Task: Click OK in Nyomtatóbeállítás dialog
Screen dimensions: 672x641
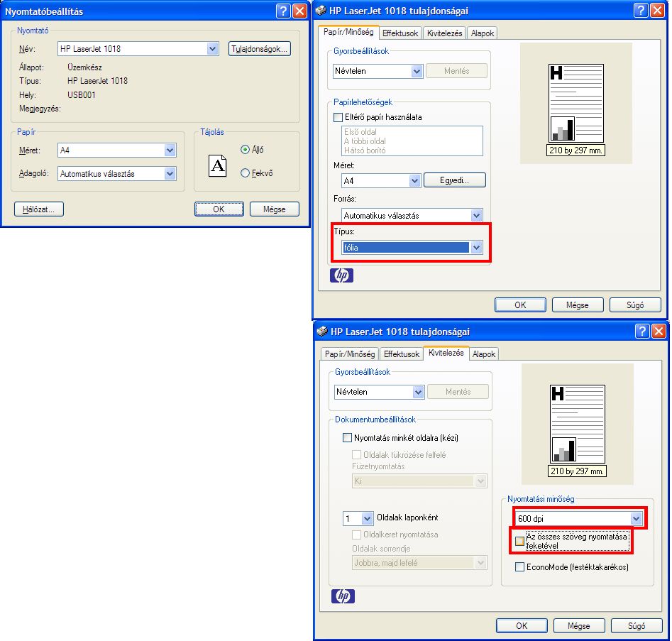Action: (219, 209)
